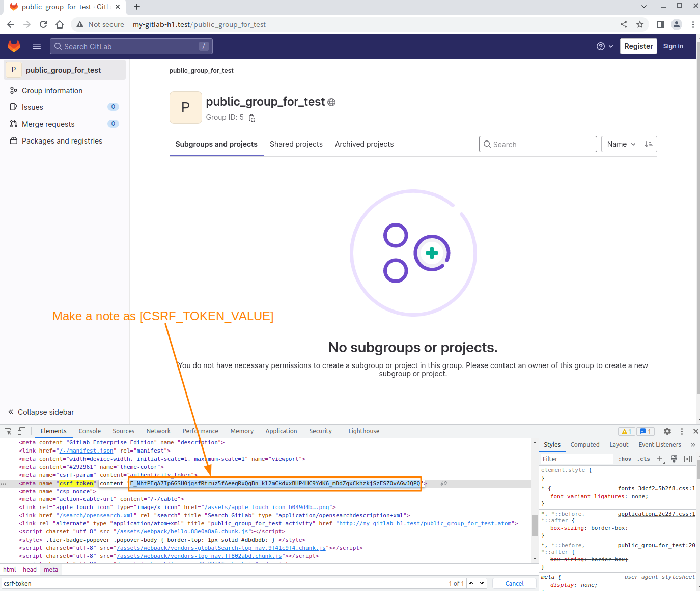The image size is (700, 591).
Task: Switch to the Shared projects tab
Action: point(296,144)
